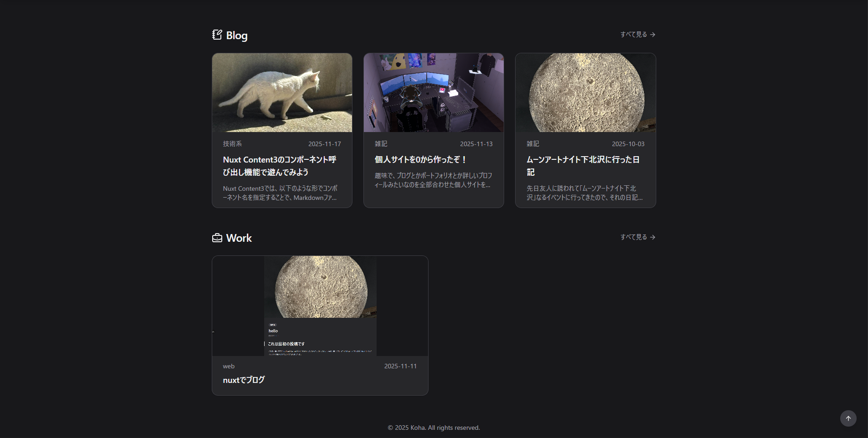Viewport: 868px width, 438px height.
Task: Open the nuxtでブログ work item
Action: click(243, 379)
